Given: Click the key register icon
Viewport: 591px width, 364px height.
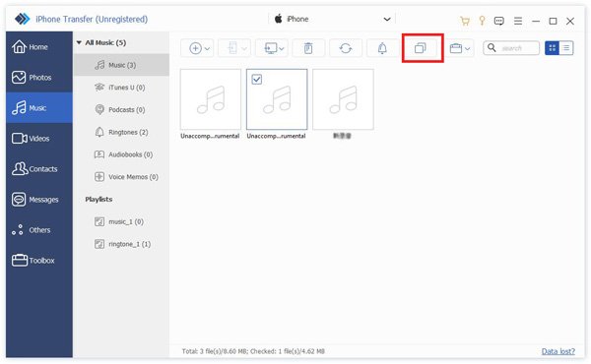Looking at the screenshot, I should tap(482, 21).
